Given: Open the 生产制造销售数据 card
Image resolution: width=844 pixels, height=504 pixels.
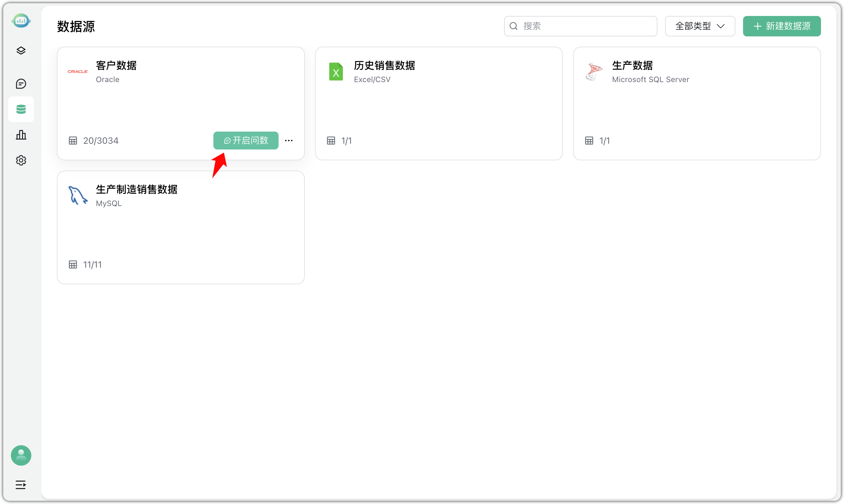Looking at the screenshot, I should [181, 227].
